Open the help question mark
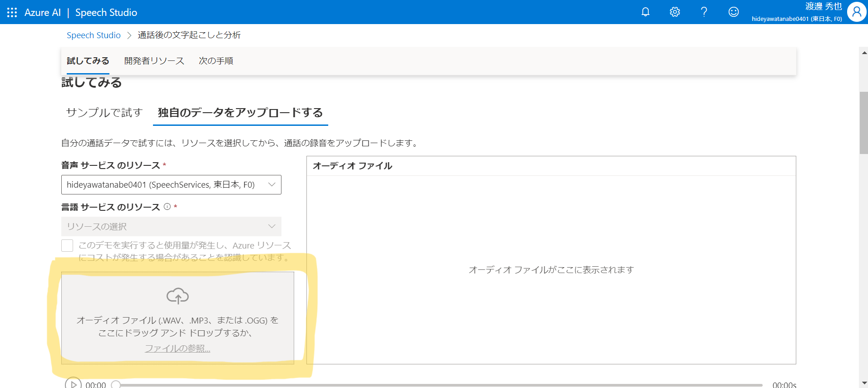This screenshot has height=388, width=868. coord(704,12)
